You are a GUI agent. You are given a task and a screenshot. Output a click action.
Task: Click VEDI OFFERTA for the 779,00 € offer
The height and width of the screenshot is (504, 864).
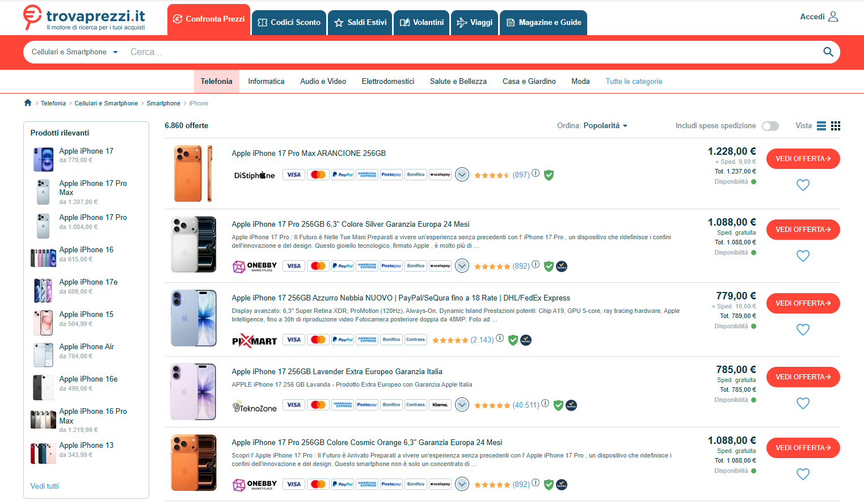(x=803, y=303)
